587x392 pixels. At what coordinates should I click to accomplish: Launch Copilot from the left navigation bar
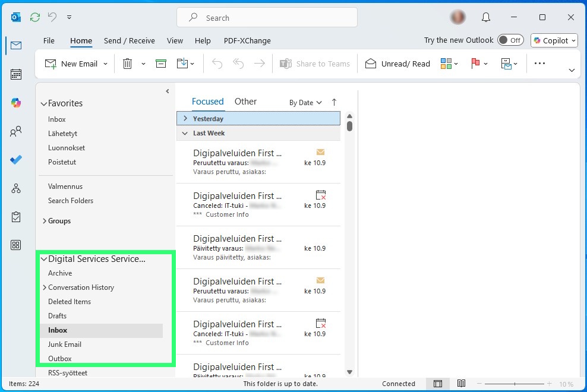tap(15, 102)
